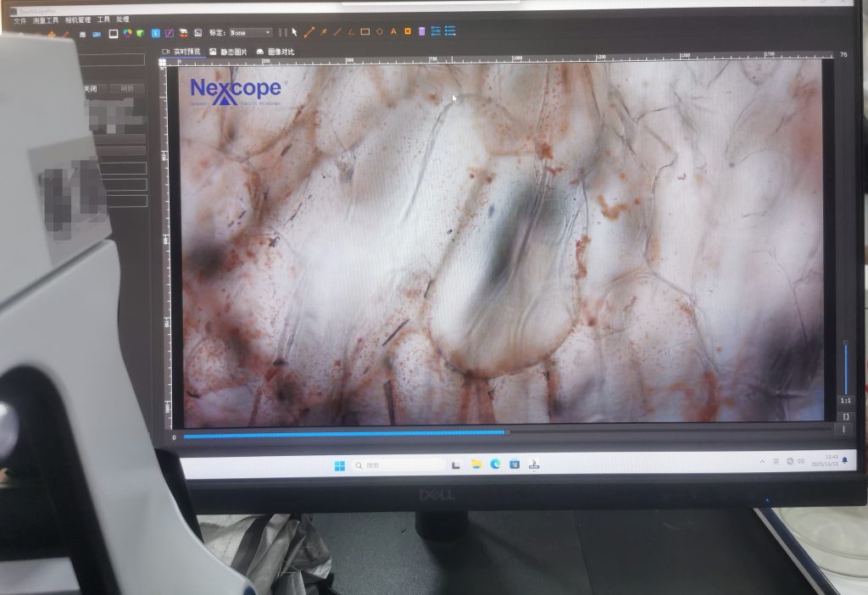Open the 测量工具 menu
The image size is (868, 595).
(x=46, y=19)
